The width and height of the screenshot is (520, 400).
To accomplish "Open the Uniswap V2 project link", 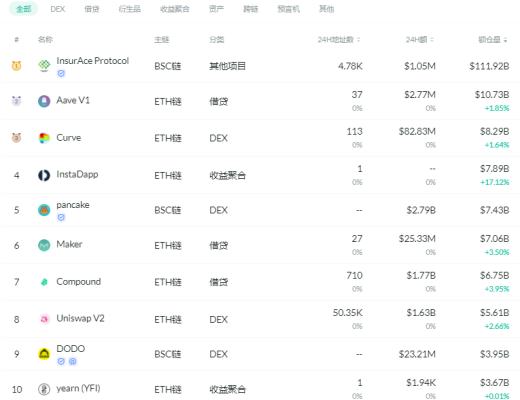I will 80,318.
